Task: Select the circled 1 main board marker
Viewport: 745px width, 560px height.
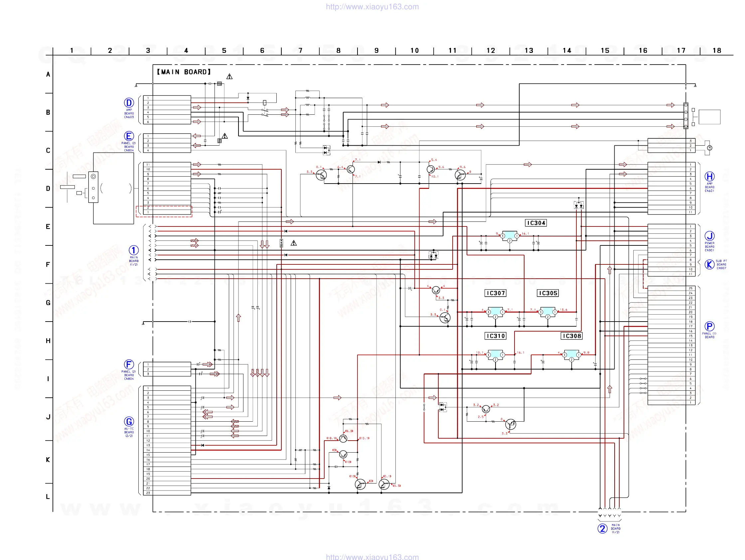Action: pos(134,250)
